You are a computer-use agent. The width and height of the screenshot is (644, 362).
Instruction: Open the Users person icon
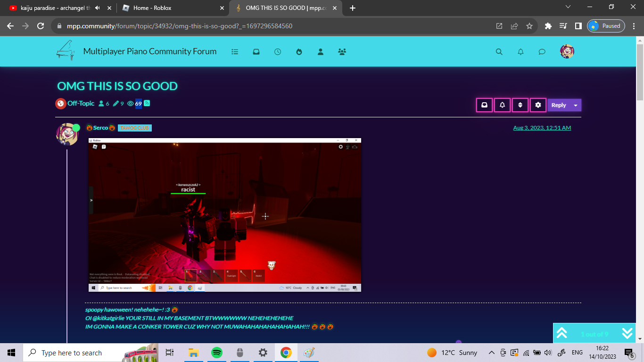[x=321, y=52]
